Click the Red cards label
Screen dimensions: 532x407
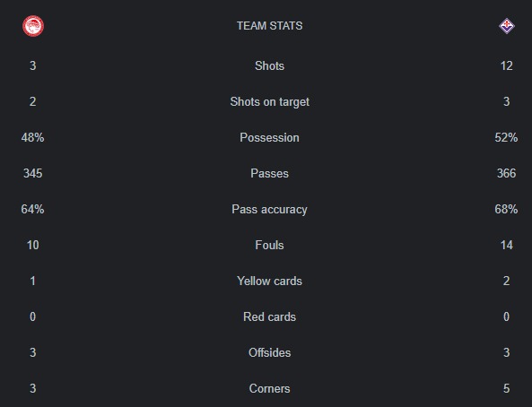269,316
